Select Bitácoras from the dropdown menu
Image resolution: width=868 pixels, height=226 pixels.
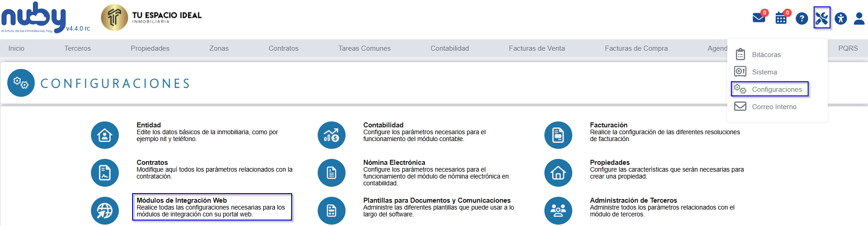coord(766,55)
